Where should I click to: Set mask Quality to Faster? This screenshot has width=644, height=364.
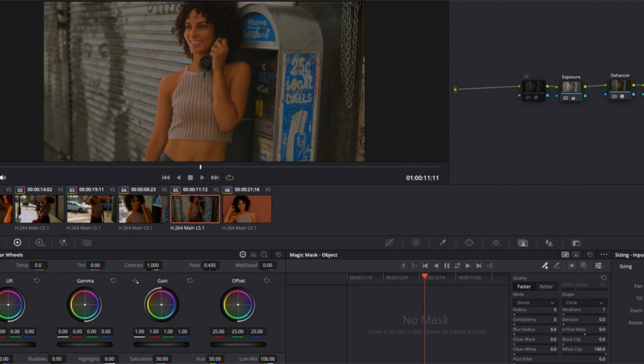point(524,286)
